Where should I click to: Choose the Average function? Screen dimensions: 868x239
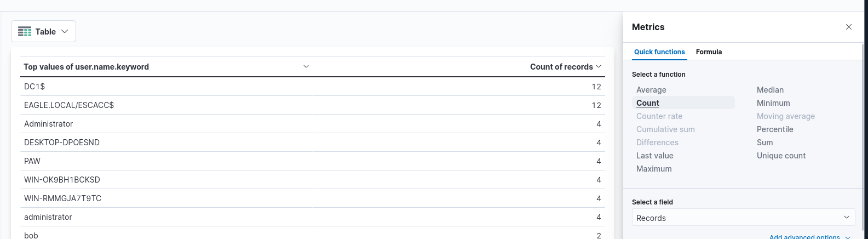[651, 90]
